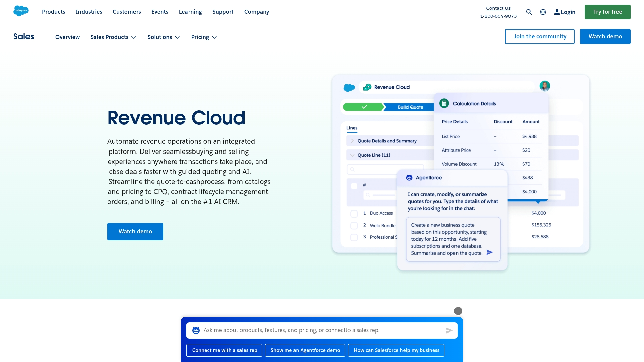The height and width of the screenshot is (362, 644).
Task: Click the Ask me about products input field
Action: [322, 330]
